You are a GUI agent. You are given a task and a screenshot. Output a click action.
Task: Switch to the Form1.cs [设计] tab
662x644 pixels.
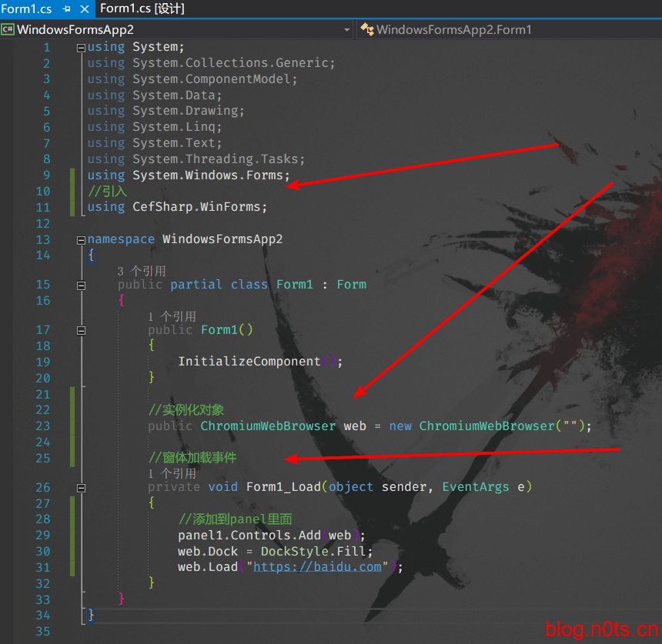click(x=142, y=9)
